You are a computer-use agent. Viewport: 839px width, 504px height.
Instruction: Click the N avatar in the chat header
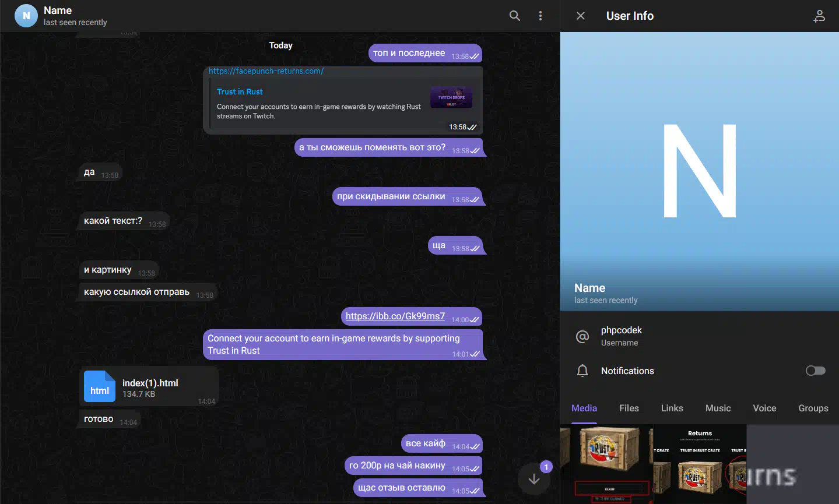(x=26, y=16)
